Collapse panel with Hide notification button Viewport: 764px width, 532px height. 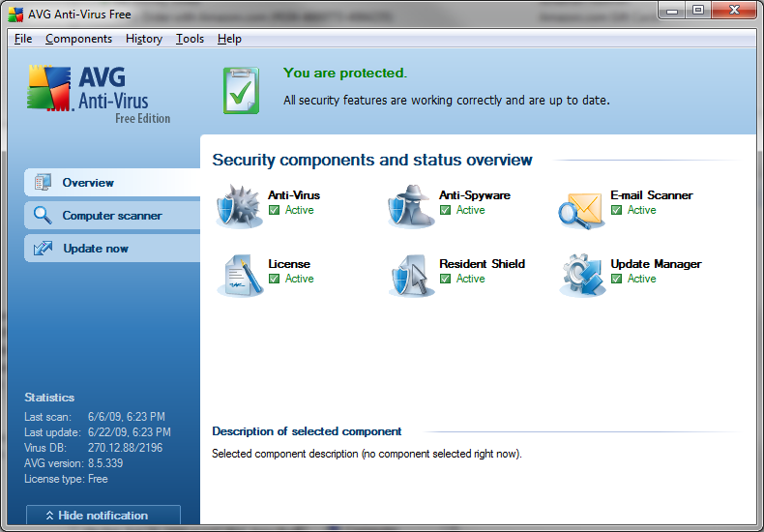pos(103,515)
